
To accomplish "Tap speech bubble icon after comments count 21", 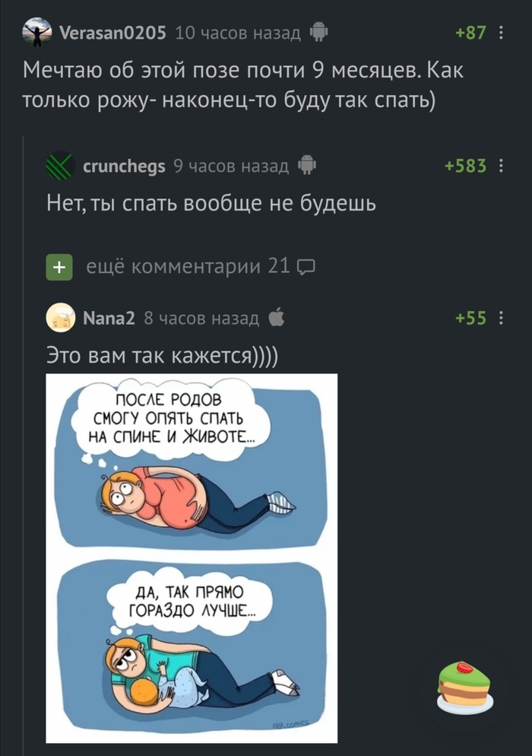I will (x=306, y=267).
